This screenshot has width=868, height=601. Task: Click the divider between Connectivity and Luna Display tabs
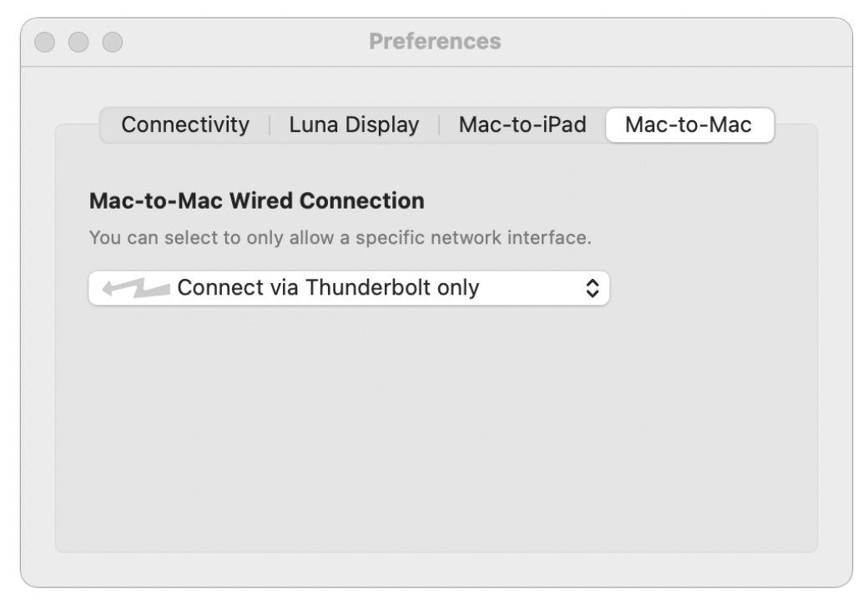click(270, 125)
